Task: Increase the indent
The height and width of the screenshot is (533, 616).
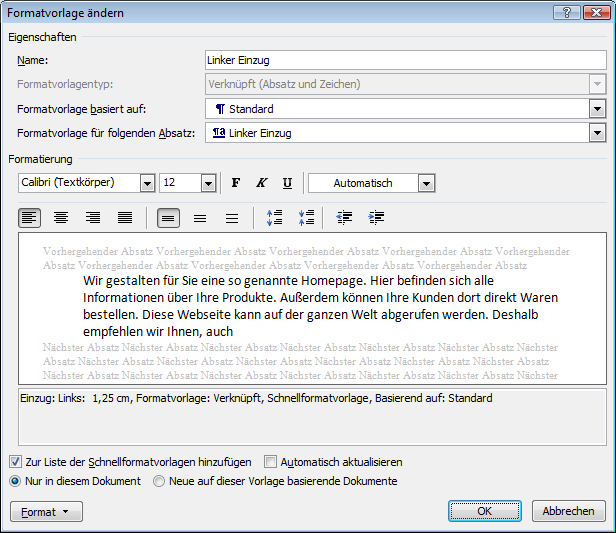Action: point(376,218)
